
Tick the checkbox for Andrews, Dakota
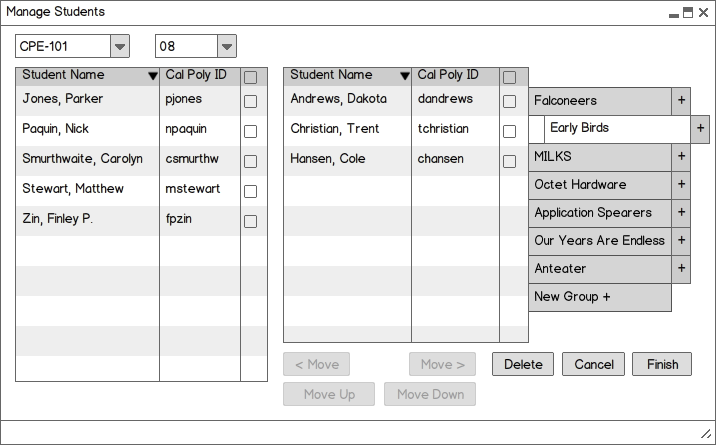click(x=509, y=101)
